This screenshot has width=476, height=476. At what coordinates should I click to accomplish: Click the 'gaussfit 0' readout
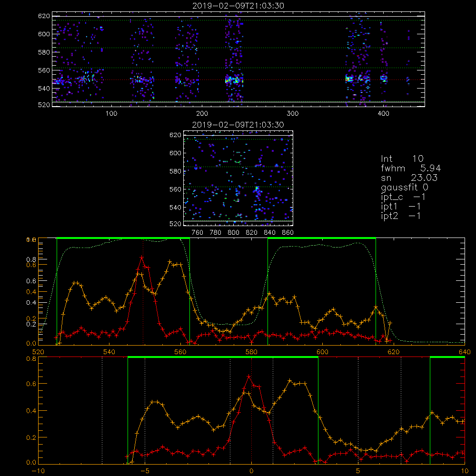click(x=404, y=187)
